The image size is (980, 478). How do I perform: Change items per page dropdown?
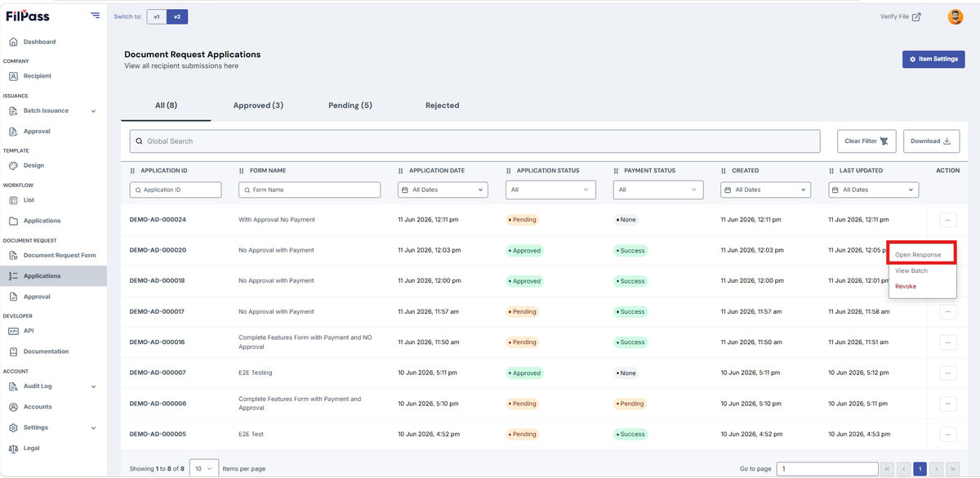tap(204, 468)
